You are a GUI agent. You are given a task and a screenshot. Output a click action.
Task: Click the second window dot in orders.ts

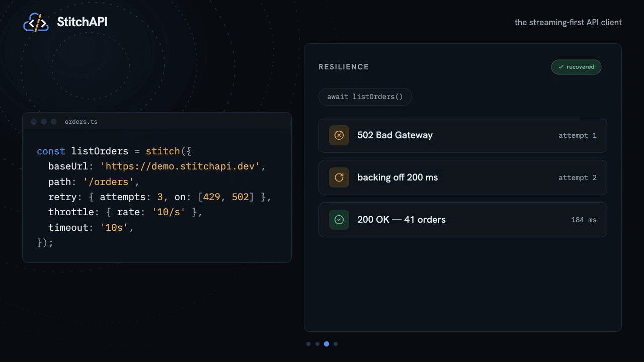(x=44, y=122)
